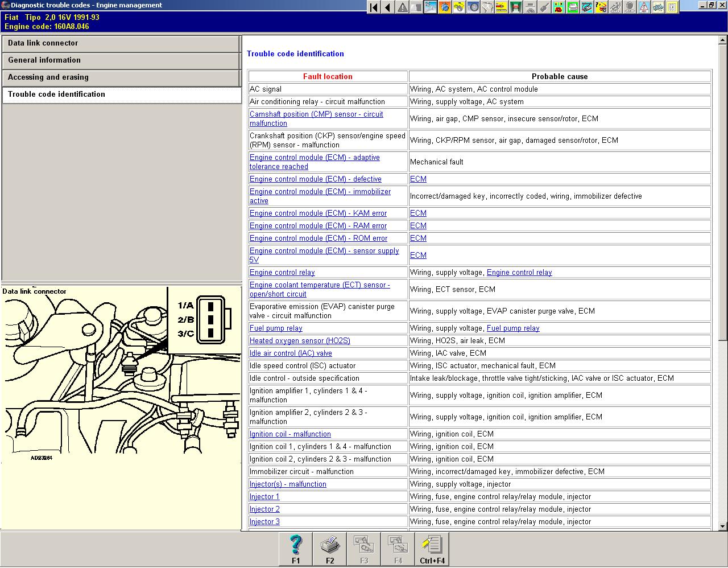728x568 pixels.
Task: Open Ignition coil - malfunction link
Action: point(290,434)
